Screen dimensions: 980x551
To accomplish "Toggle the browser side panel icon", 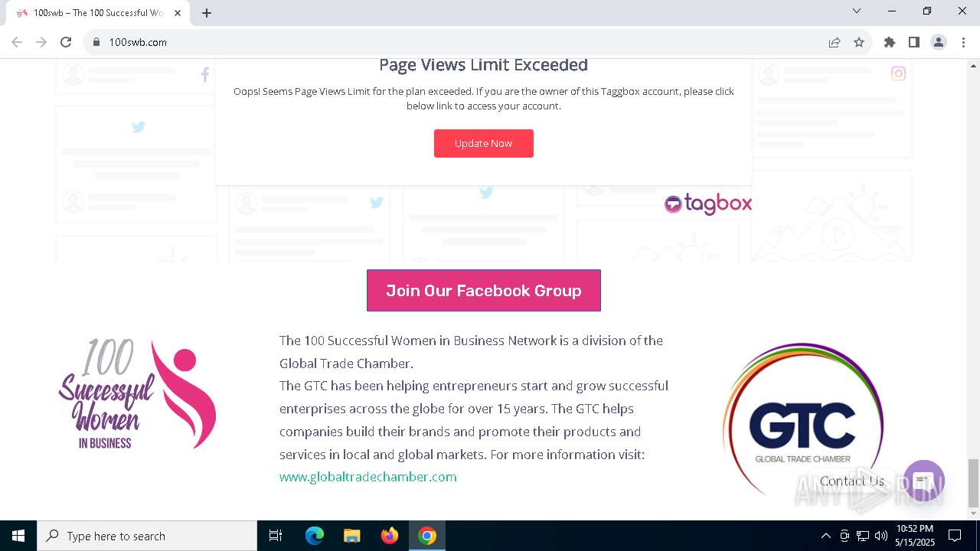I will pos(914,42).
